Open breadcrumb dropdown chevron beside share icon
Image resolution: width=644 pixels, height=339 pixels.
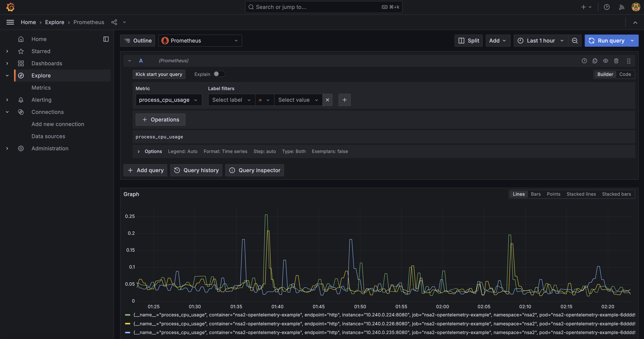[x=124, y=22]
